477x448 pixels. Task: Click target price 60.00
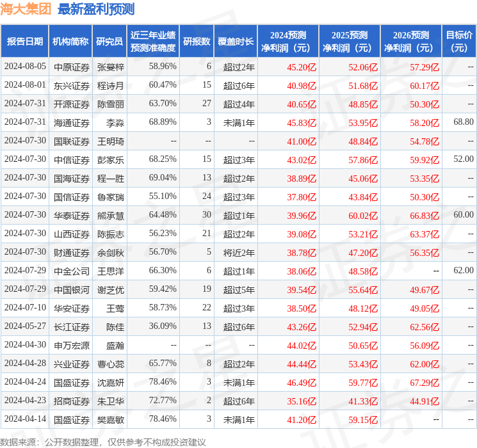(464, 215)
